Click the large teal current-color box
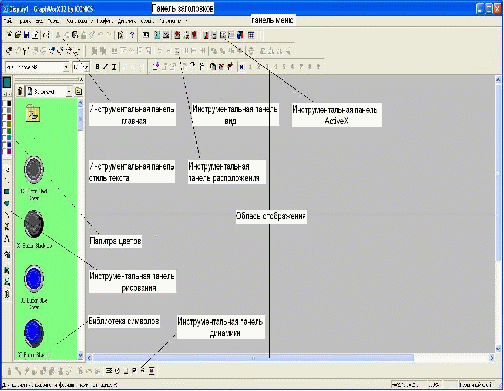The height and width of the screenshot is (391, 504). click(x=7, y=82)
